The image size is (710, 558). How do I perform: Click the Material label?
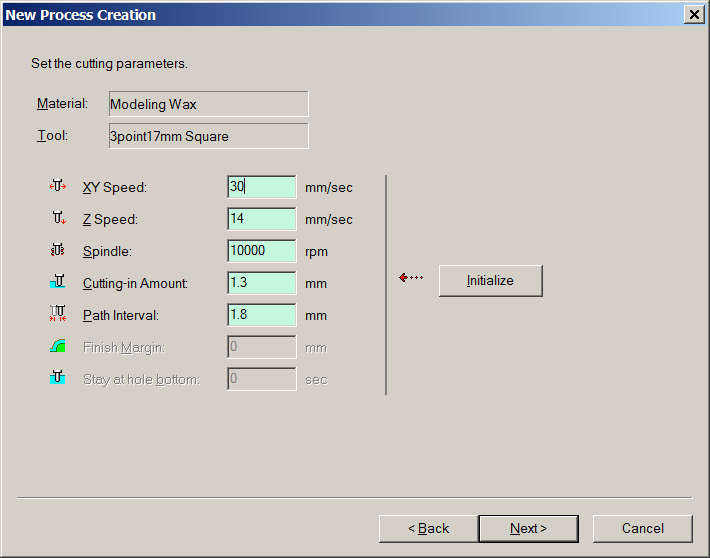(x=62, y=104)
